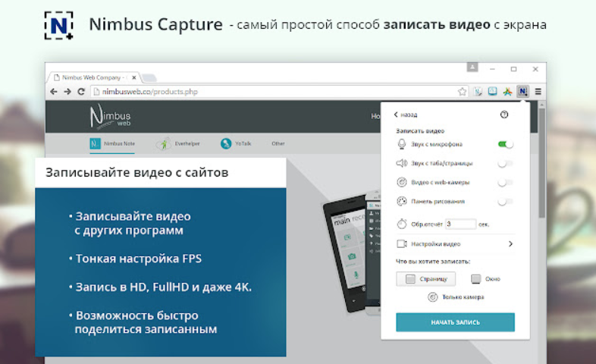Click the phone mockup image

352,253
